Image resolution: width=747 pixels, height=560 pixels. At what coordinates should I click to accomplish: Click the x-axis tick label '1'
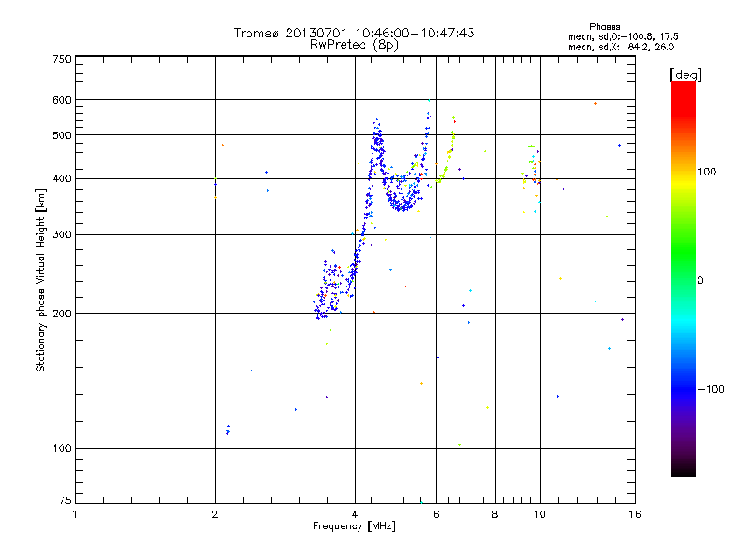click(x=75, y=514)
